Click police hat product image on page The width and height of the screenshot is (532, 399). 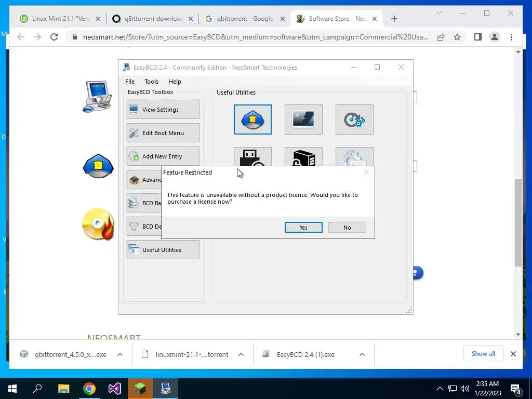(x=98, y=166)
